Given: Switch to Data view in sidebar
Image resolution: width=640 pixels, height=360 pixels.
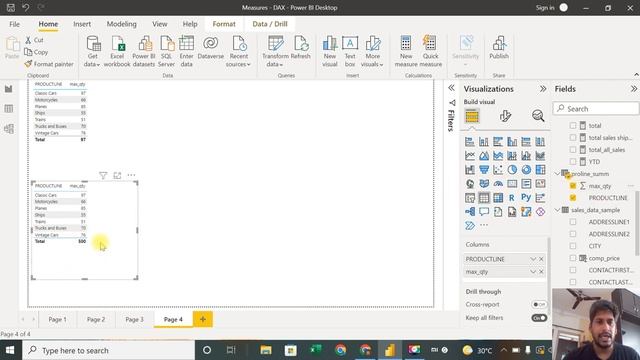Looking at the screenshot, I should [9, 109].
